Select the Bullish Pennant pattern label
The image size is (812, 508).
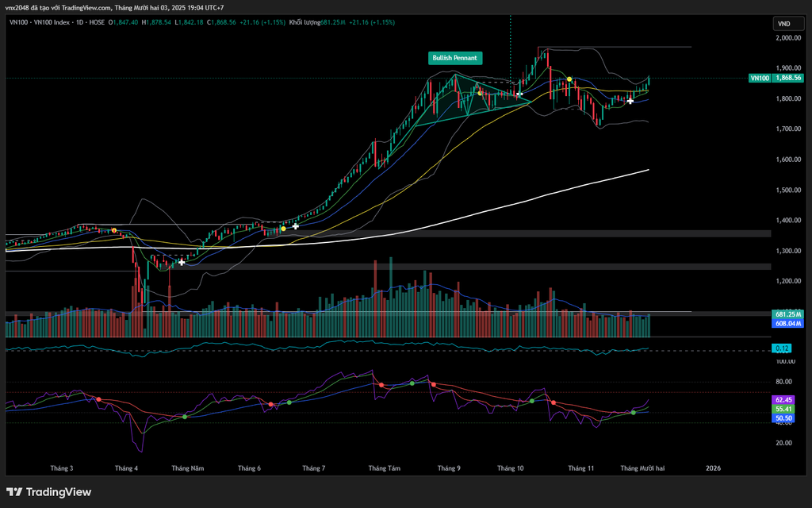pos(454,58)
